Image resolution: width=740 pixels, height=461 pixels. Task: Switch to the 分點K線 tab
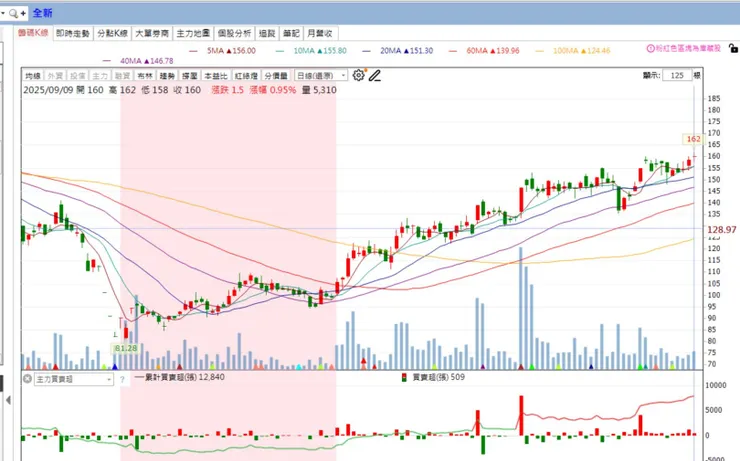[x=112, y=34]
